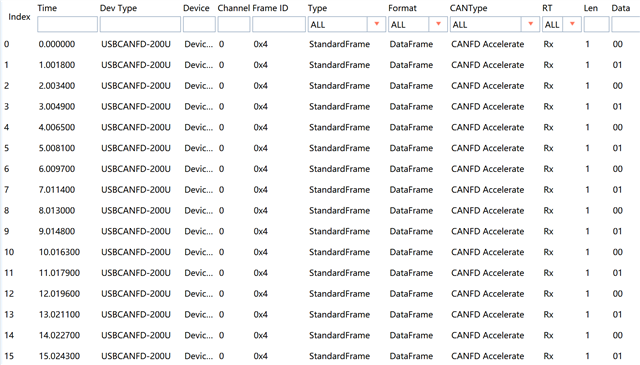Click the Dev Type column header

pyautogui.click(x=118, y=8)
